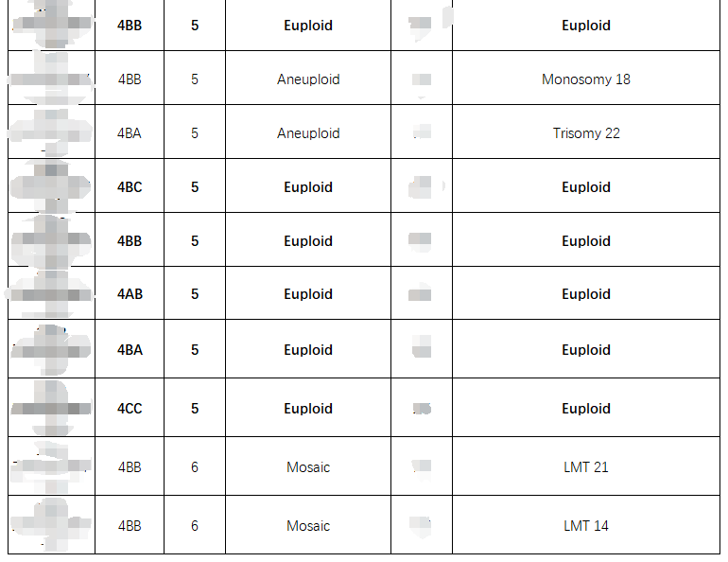Click the Monosomy 18 result cell
Image resolution: width=728 pixels, height=562 pixels.
click(586, 79)
